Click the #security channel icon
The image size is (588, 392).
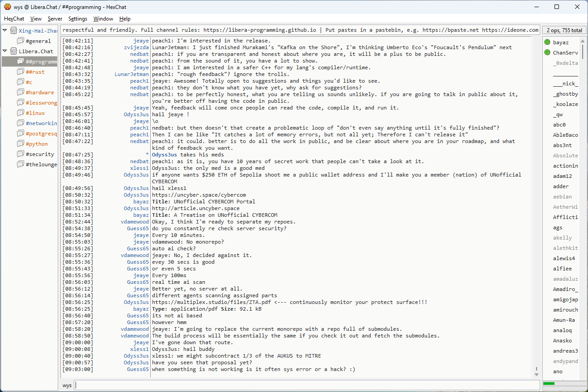pos(21,154)
